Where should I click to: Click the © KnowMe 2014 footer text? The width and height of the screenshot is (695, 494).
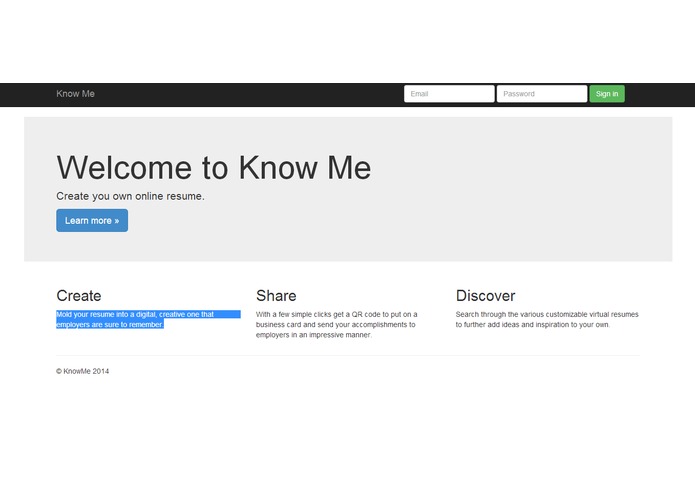pyautogui.click(x=82, y=371)
